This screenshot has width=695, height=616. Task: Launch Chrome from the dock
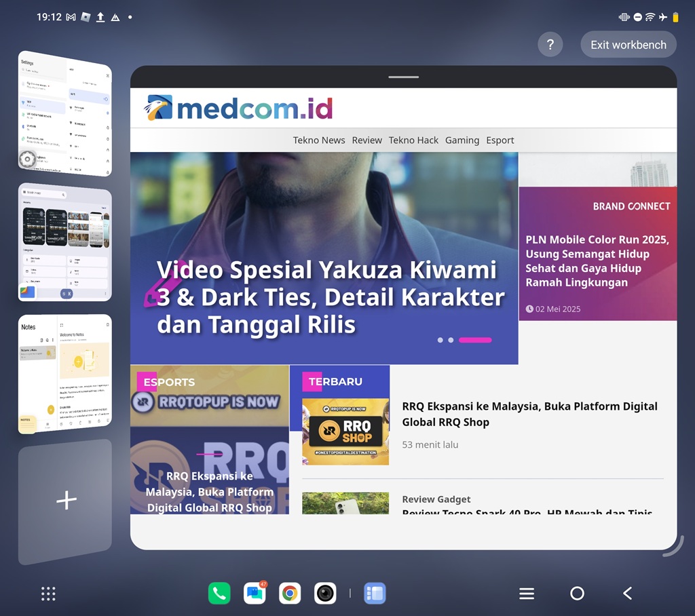coord(289,593)
